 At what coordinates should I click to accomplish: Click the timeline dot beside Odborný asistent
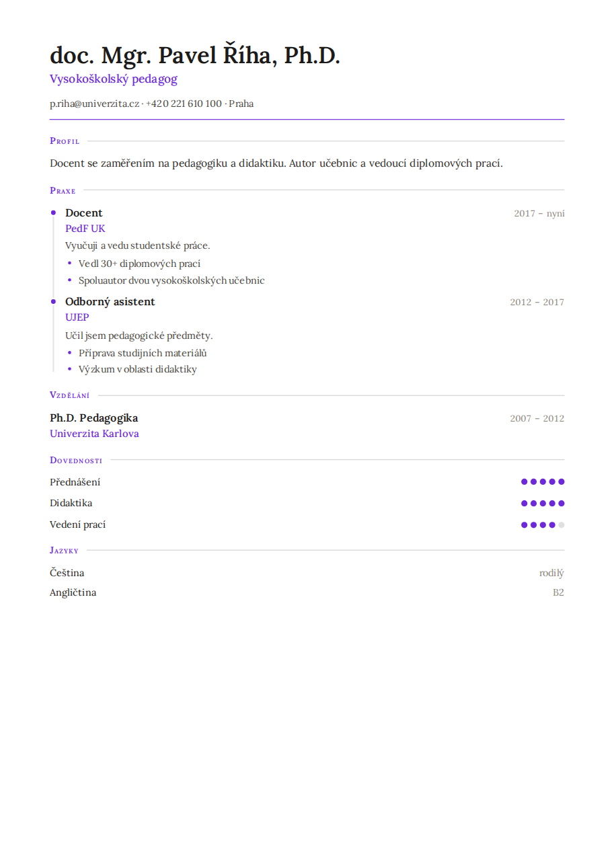coord(53,301)
